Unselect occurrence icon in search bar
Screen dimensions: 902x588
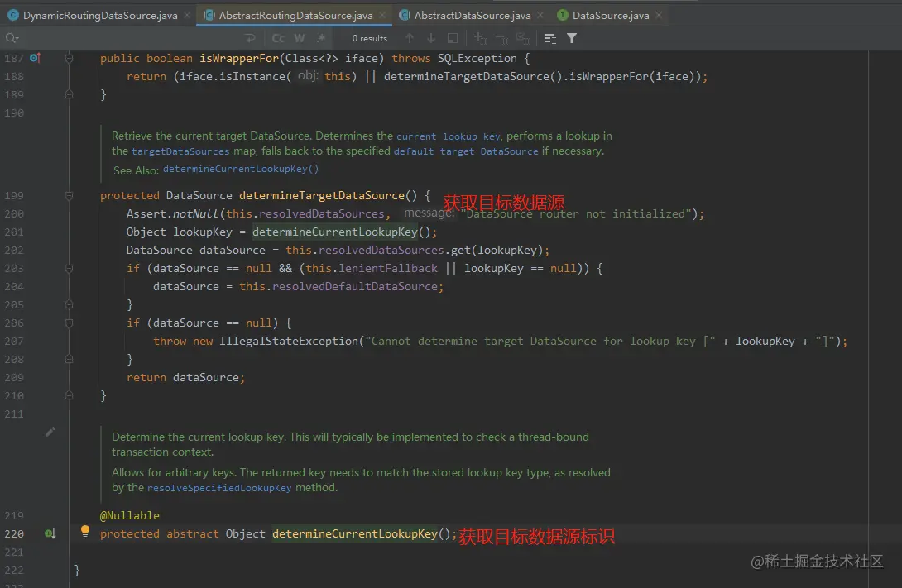[501, 39]
